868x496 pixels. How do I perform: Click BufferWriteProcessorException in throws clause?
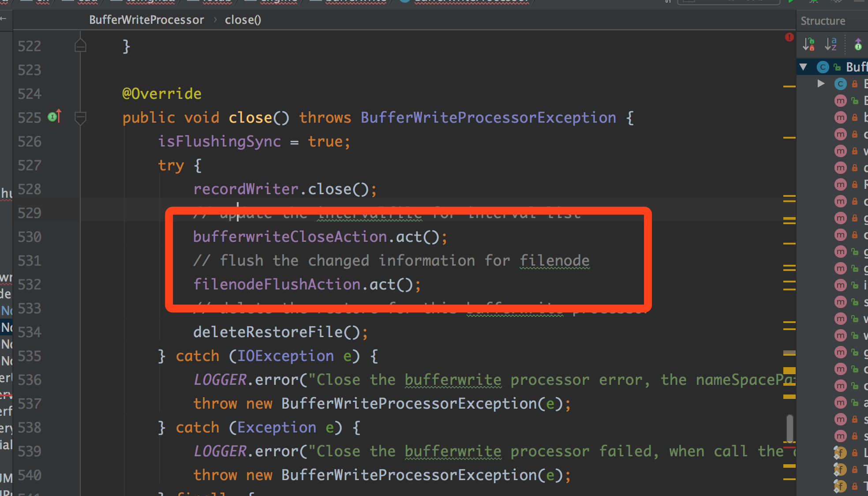(488, 118)
